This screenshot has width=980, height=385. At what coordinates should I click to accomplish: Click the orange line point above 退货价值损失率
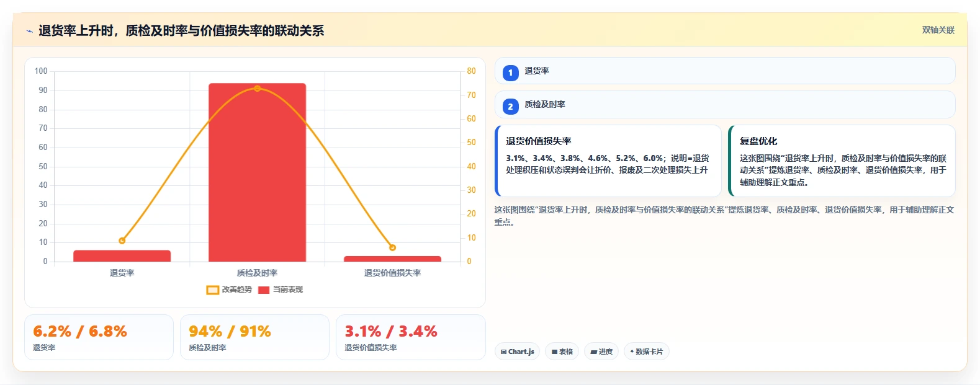pyautogui.click(x=392, y=247)
